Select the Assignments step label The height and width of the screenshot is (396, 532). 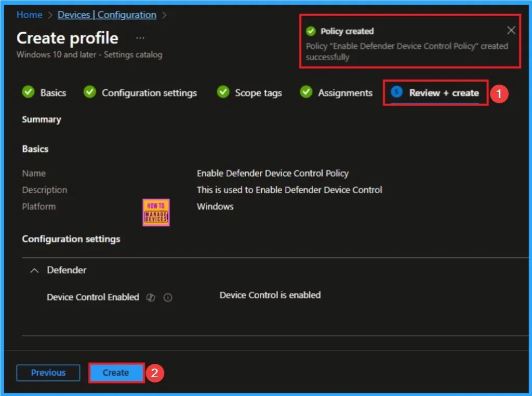point(345,92)
